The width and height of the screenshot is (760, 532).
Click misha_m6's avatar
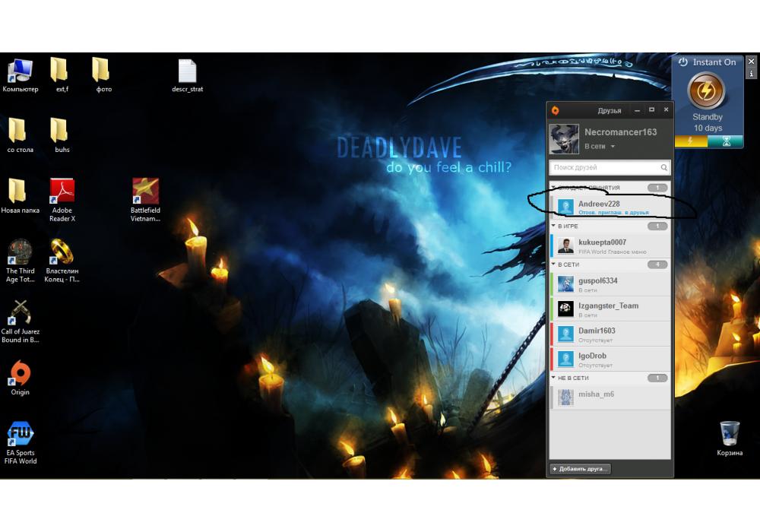[565, 397]
